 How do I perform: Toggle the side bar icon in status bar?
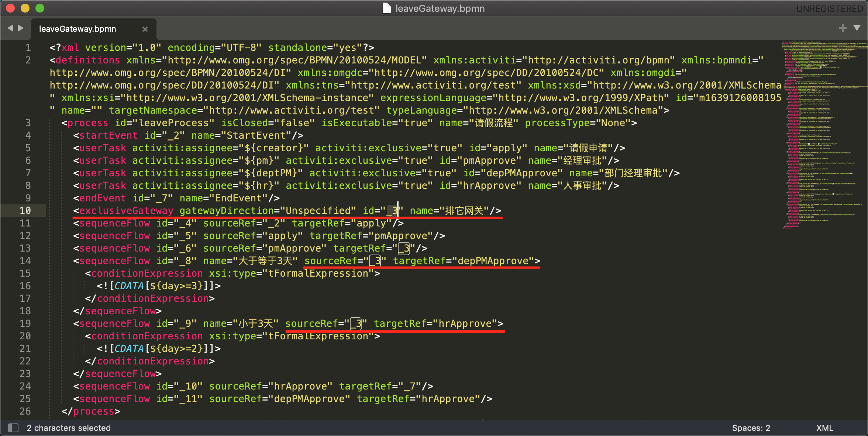[x=14, y=428]
